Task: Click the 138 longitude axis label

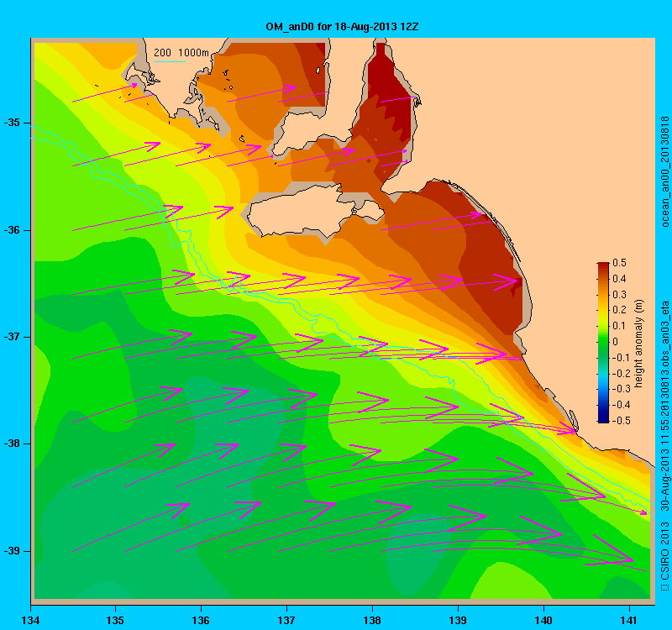Action: [x=372, y=621]
